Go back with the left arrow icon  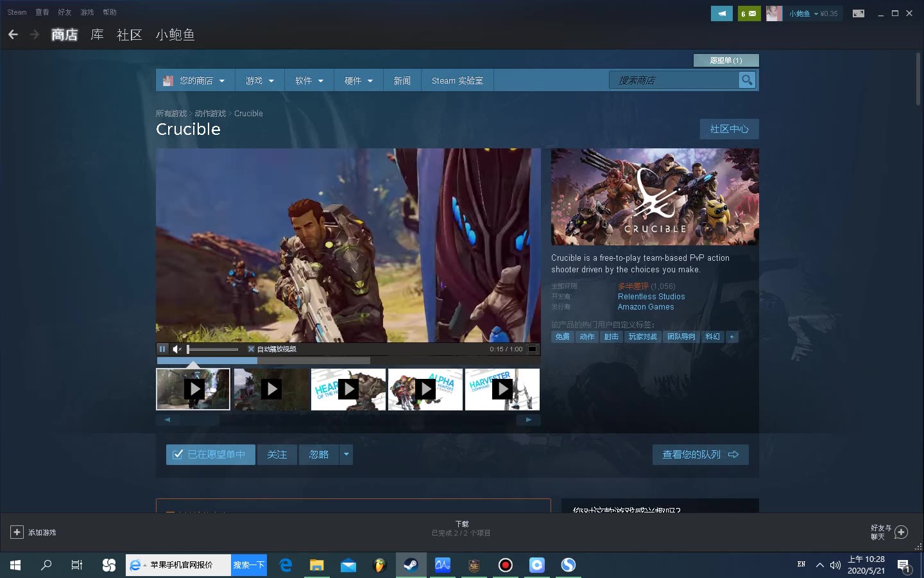[x=13, y=35]
